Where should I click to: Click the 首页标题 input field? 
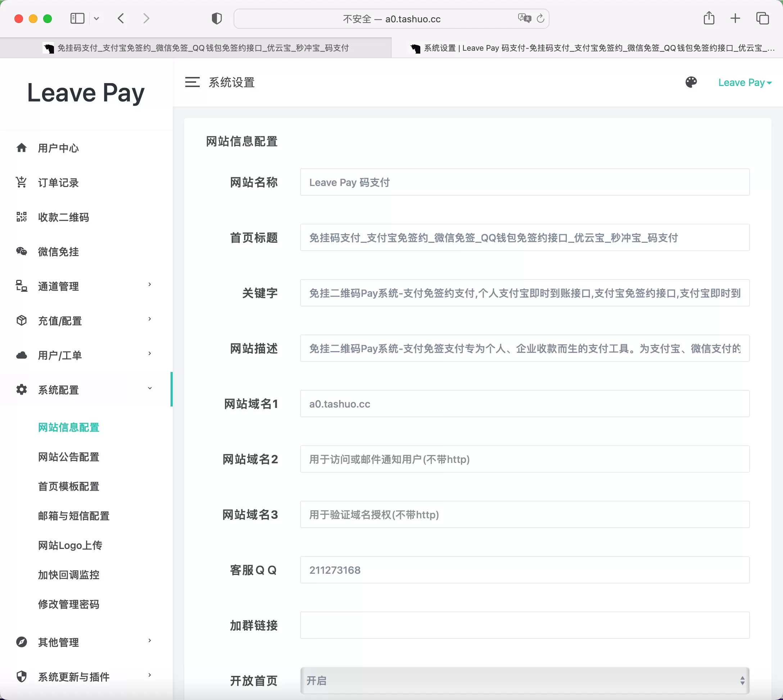pos(525,237)
